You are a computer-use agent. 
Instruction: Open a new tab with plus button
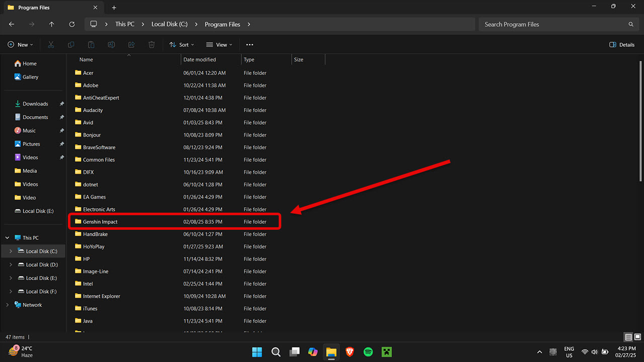tap(114, 8)
